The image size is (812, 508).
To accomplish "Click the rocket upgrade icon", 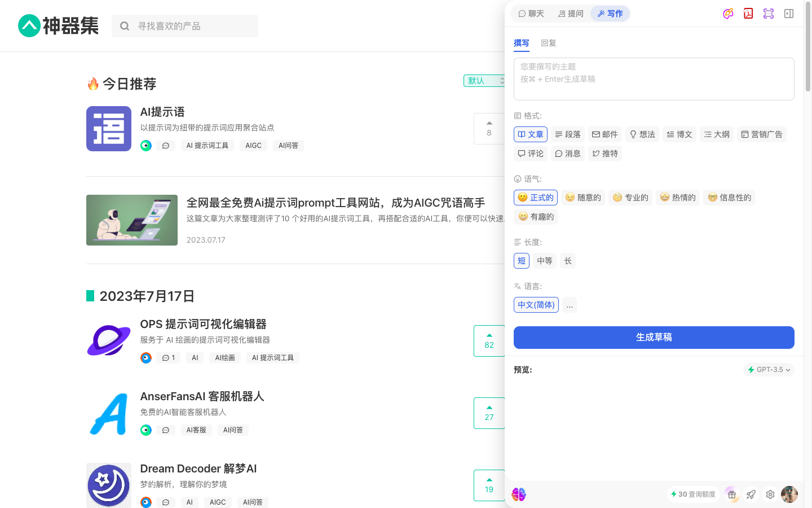I will pyautogui.click(x=751, y=494).
